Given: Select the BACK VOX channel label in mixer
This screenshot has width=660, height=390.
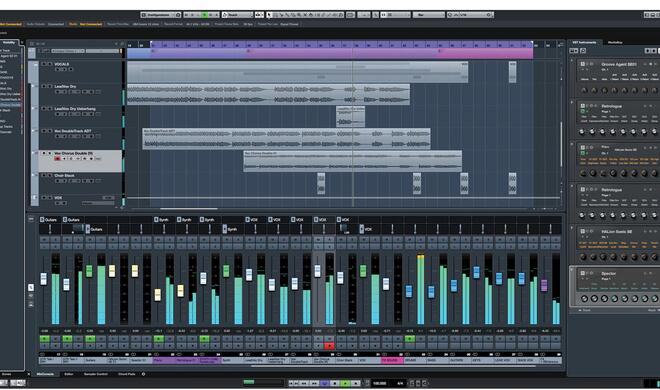Looking at the screenshot, I should click(529, 361).
